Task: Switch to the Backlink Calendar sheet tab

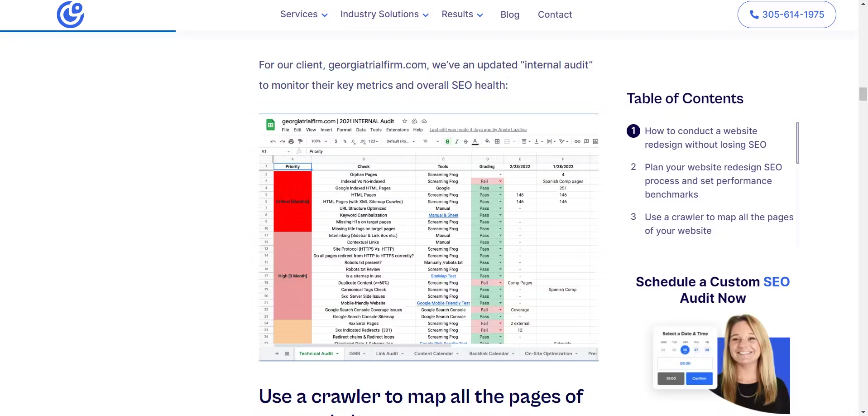Action: coord(492,353)
